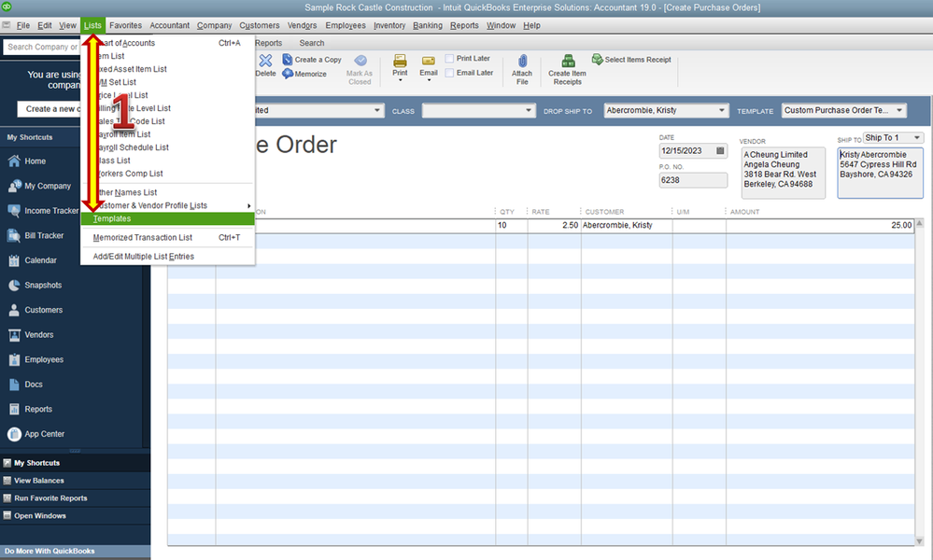This screenshot has width=933, height=560.
Task: Select Payroll Schedule List entry
Action: 167,147
